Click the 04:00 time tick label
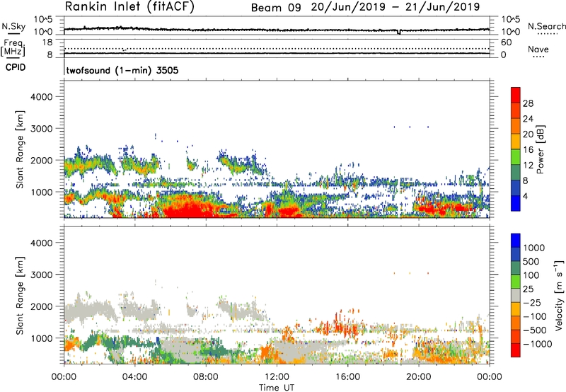This screenshot has height=392, width=566. [x=134, y=377]
